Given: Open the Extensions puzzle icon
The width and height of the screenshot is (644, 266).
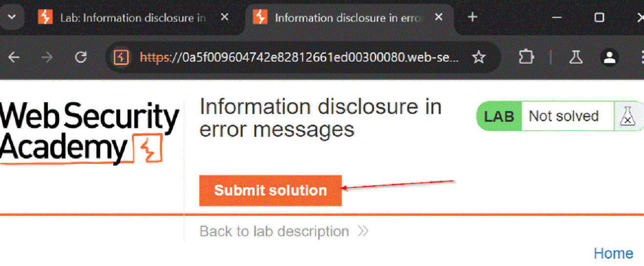Looking at the screenshot, I should tap(526, 58).
